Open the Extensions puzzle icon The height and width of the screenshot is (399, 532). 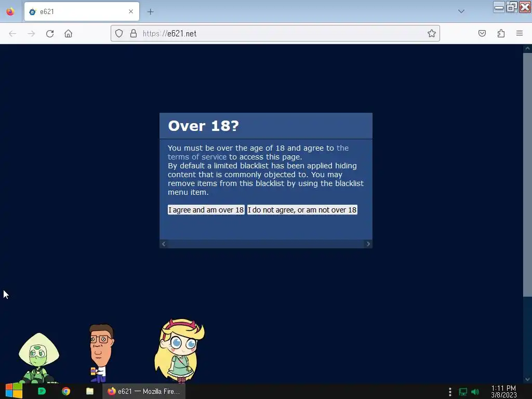(501, 33)
